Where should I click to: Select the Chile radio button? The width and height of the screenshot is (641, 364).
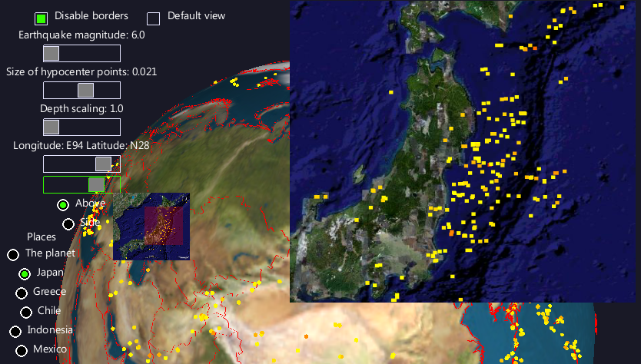pos(26,312)
